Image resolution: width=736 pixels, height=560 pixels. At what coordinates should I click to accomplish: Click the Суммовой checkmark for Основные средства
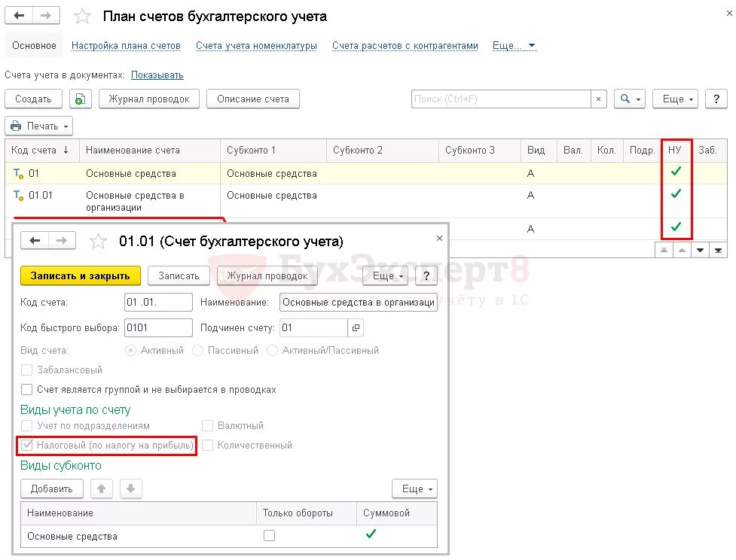[371, 534]
